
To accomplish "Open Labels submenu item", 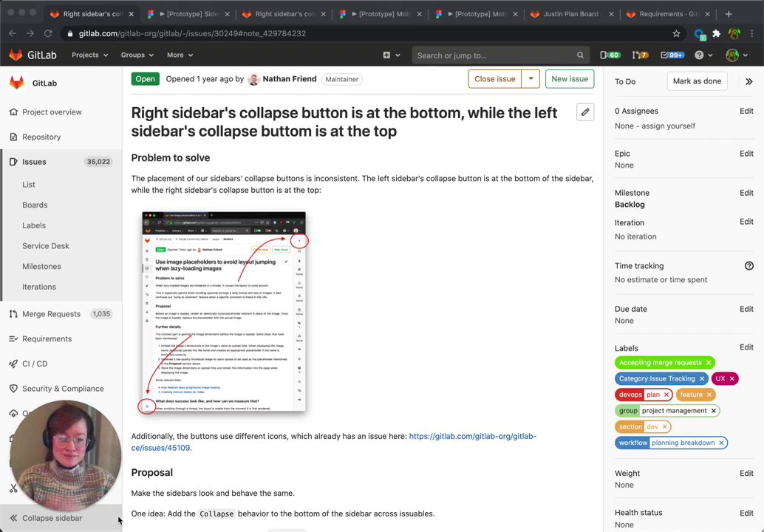I will 34,225.
